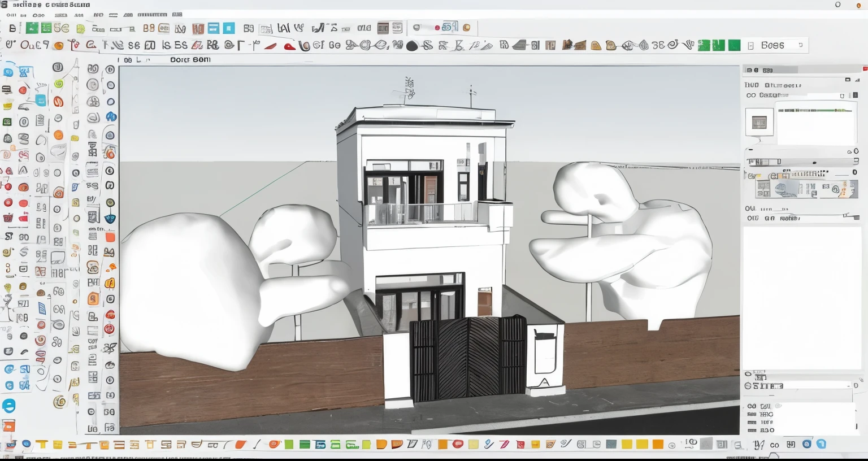
Task: Click the blue "e" logo at bottom left
Action: [x=8, y=406]
